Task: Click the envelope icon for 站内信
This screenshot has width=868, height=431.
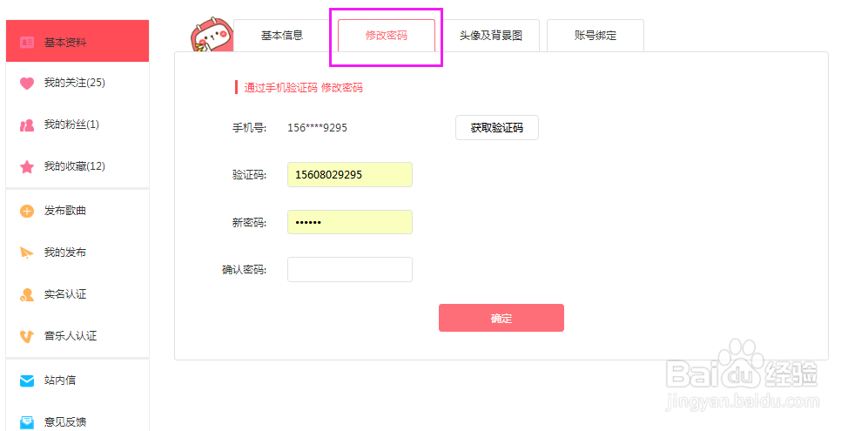Action: point(27,381)
